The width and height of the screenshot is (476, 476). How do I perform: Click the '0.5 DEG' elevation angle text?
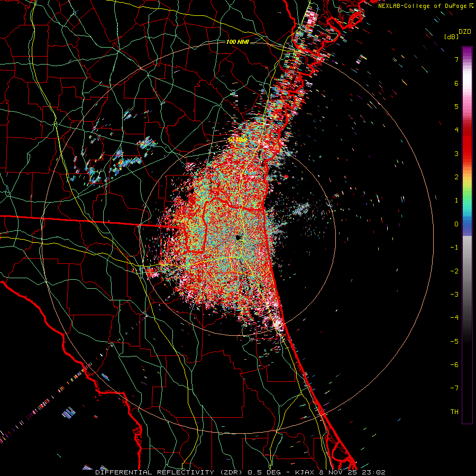click(x=264, y=472)
